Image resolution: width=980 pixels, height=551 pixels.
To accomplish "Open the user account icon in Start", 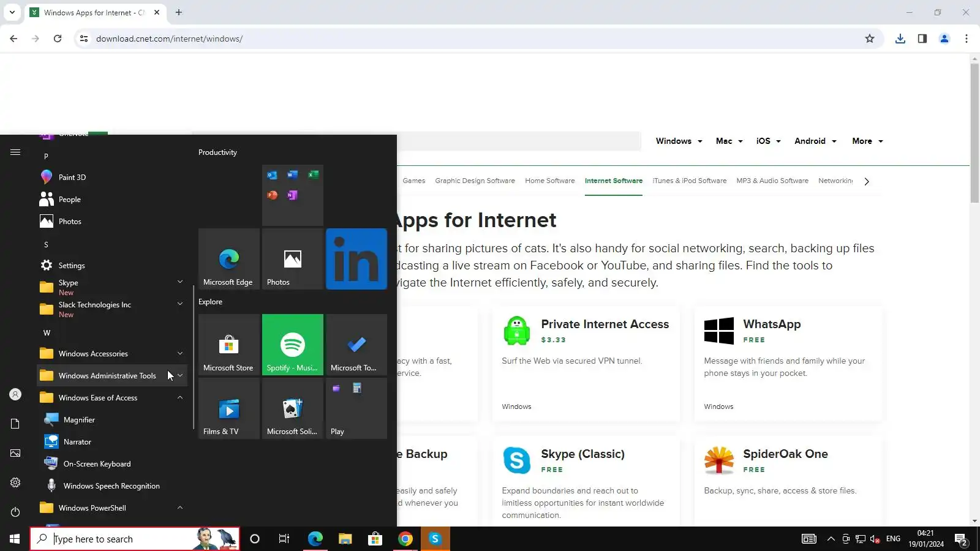I will click(x=15, y=395).
